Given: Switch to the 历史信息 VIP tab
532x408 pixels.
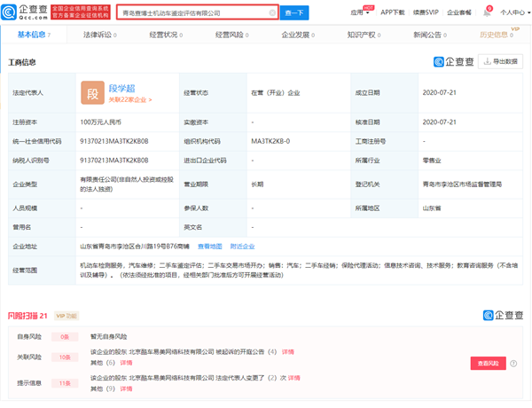Looking at the screenshot, I should [x=497, y=35].
